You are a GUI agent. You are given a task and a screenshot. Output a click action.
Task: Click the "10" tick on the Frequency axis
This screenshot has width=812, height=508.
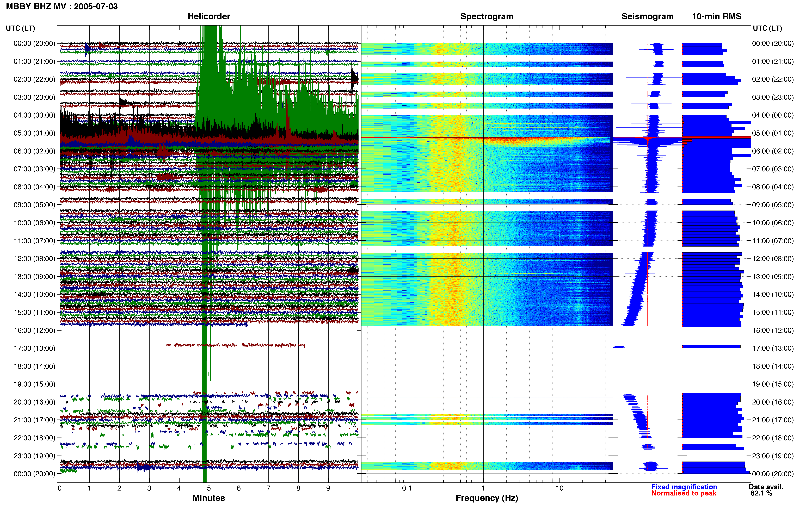(559, 488)
